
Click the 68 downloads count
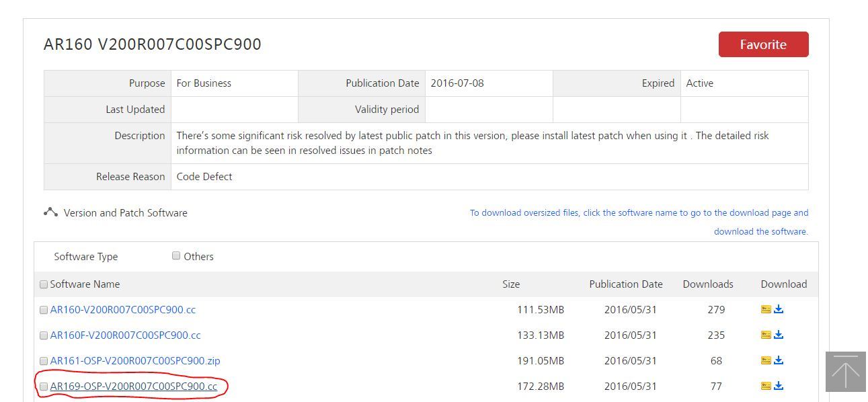[716, 361]
